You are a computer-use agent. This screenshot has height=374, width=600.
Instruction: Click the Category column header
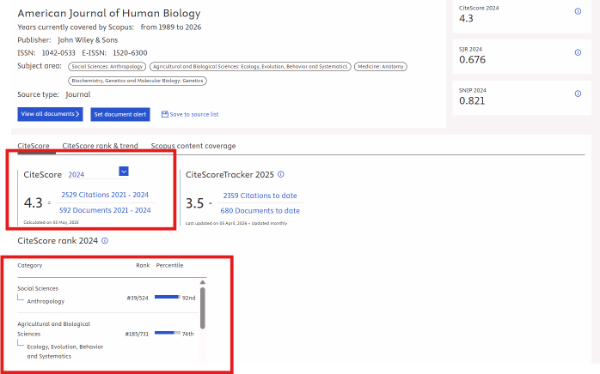pyautogui.click(x=30, y=265)
